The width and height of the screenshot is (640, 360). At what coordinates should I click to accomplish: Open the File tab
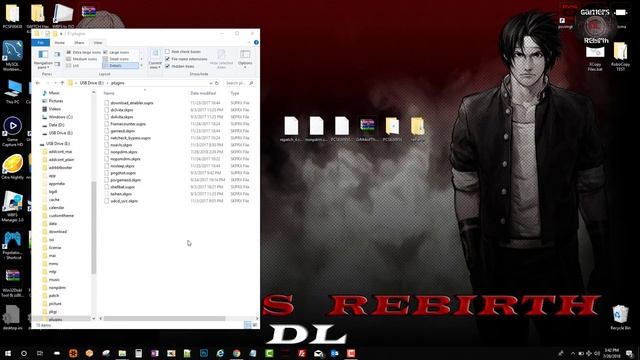pos(41,42)
